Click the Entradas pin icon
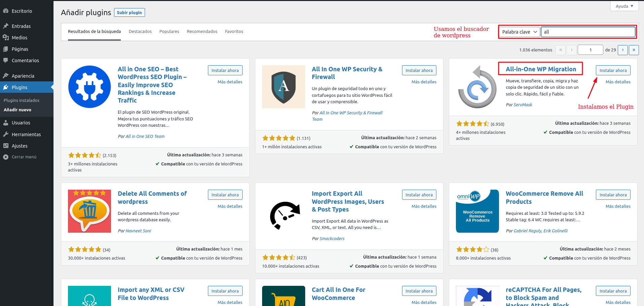The image size is (644, 306). (6, 26)
